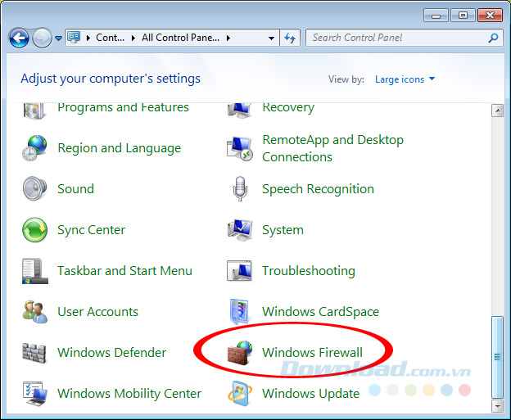511x420 pixels.
Task: Open the User Accounts link
Action: (97, 312)
